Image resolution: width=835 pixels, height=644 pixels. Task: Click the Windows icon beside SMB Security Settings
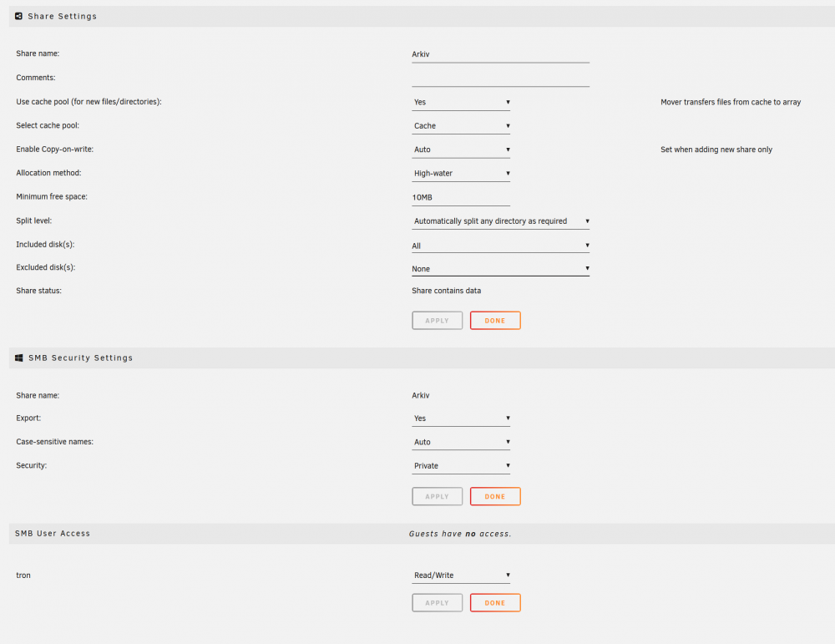18,358
